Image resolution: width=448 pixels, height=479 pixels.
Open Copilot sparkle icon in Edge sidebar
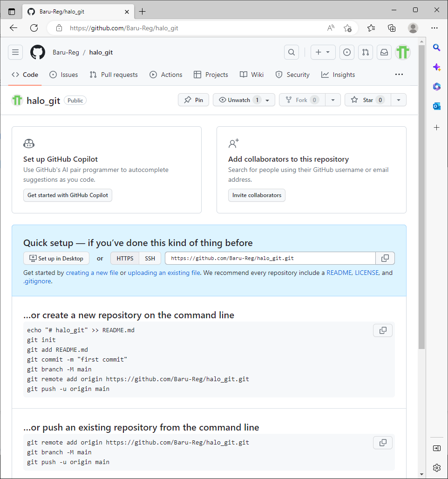[437, 67]
